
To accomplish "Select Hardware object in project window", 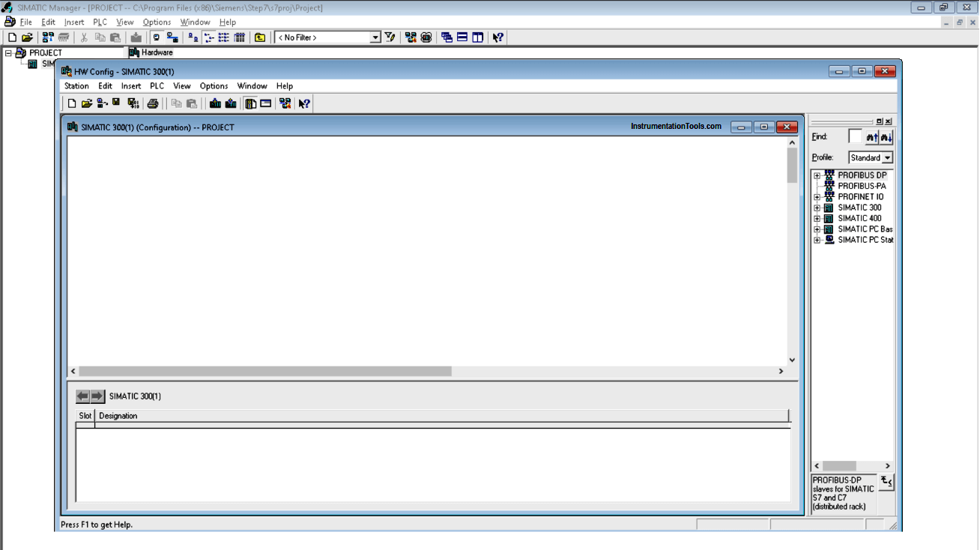I will (151, 53).
